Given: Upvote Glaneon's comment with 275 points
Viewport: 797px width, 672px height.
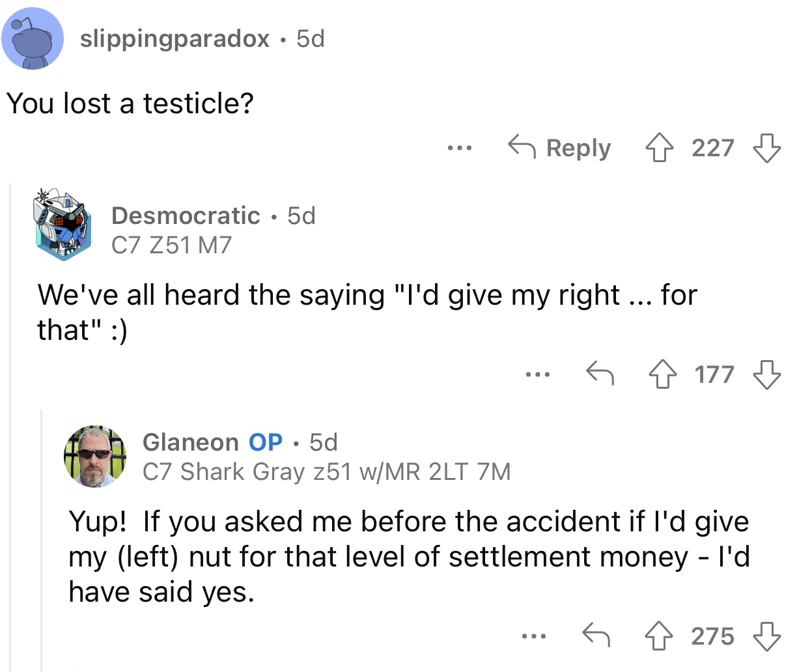Looking at the screenshot, I should (659, 636).
